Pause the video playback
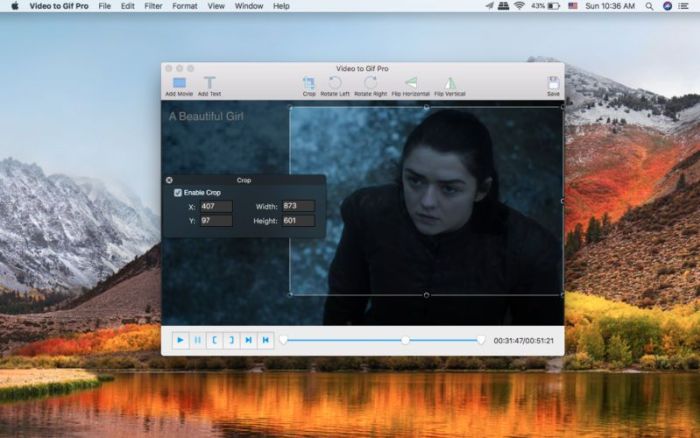The height and width of the screenshot is (438, 700). pyautogui.click(x=197, y=340)
